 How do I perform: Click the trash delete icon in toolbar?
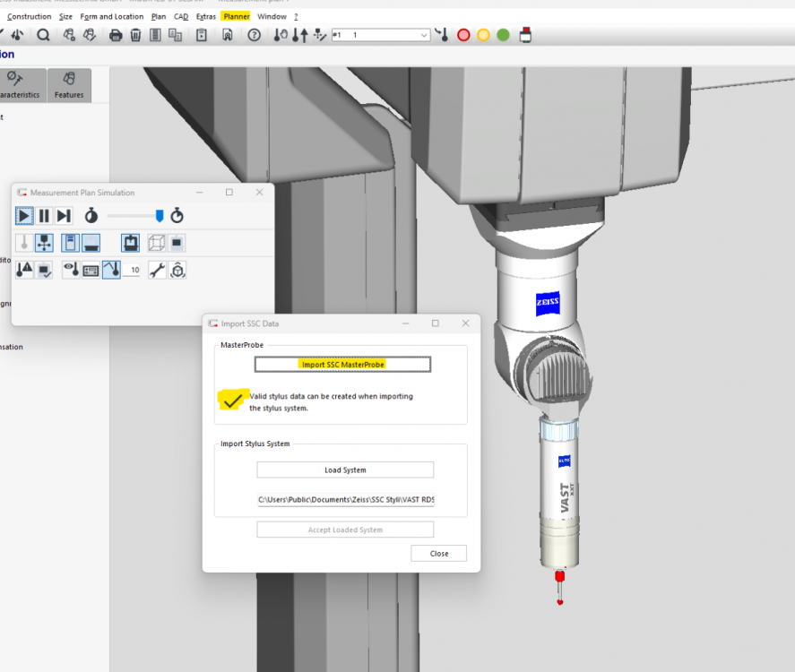pyautogui.click(x=135, y=35)
